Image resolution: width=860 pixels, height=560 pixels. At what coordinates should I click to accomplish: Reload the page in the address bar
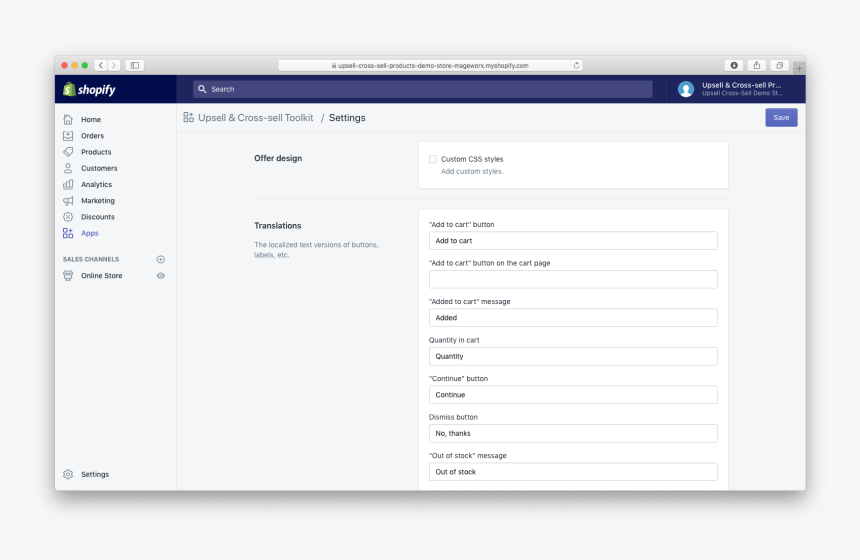(577, 65)
